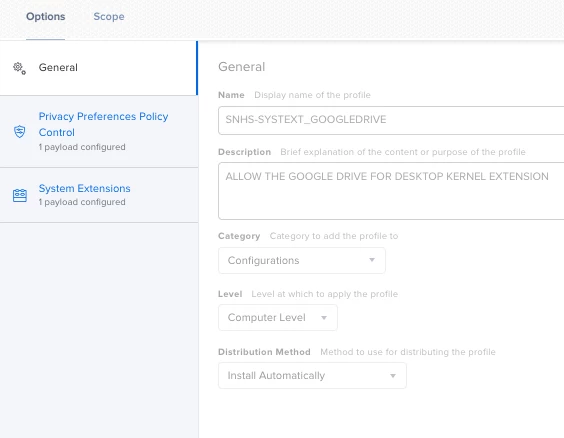Open the Computer Level dropdown
Viewport: 564px width, 438px height.
[x=278, y=318]
